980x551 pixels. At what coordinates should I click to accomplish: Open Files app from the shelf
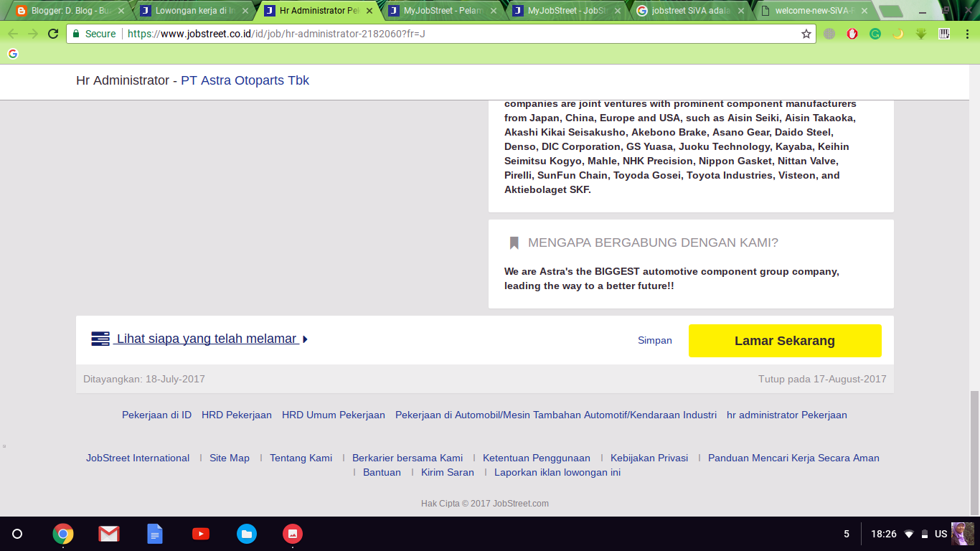(247, 534)
